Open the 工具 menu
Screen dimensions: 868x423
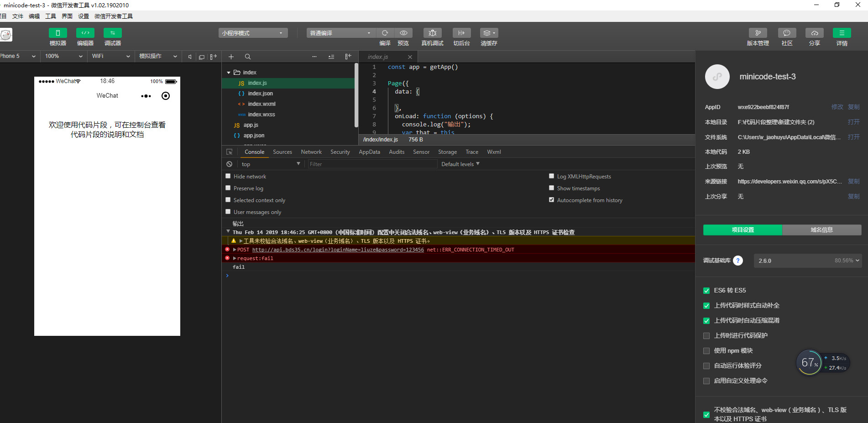coord(51,16)
